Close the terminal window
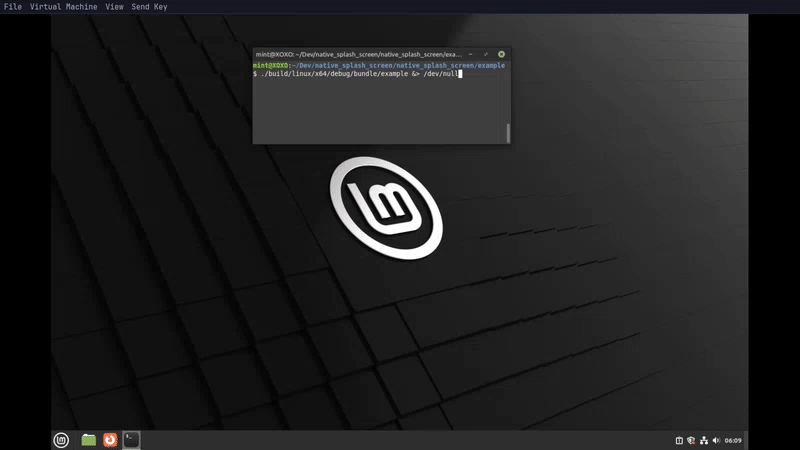The image size is (800, 450). pyautogui.click(x=502, y=54)
